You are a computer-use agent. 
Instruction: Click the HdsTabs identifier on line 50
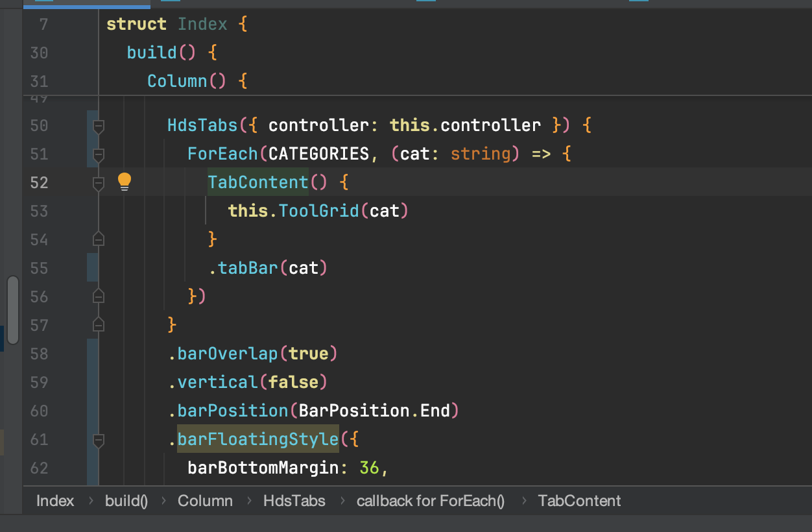click(202, 125)
